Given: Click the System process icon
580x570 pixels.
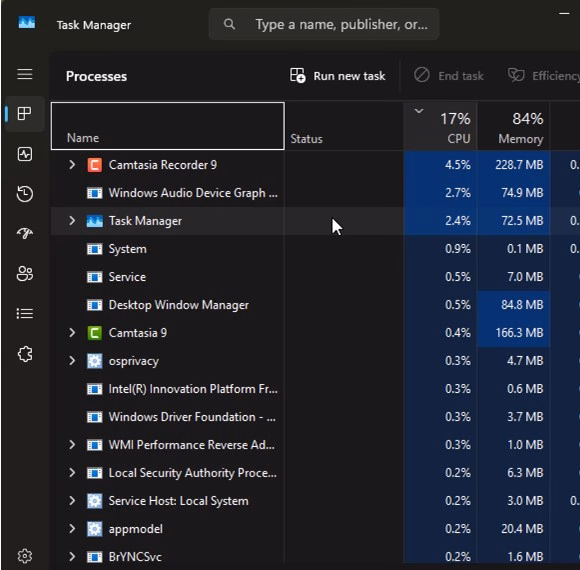Looking at the screenshot, I should [x=94, y=249].
